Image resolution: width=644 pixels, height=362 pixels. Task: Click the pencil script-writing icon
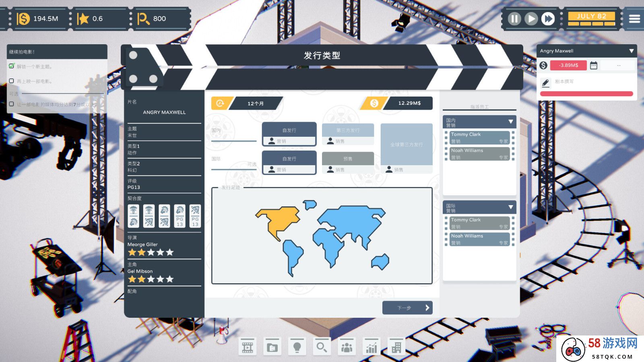[545, 83]
